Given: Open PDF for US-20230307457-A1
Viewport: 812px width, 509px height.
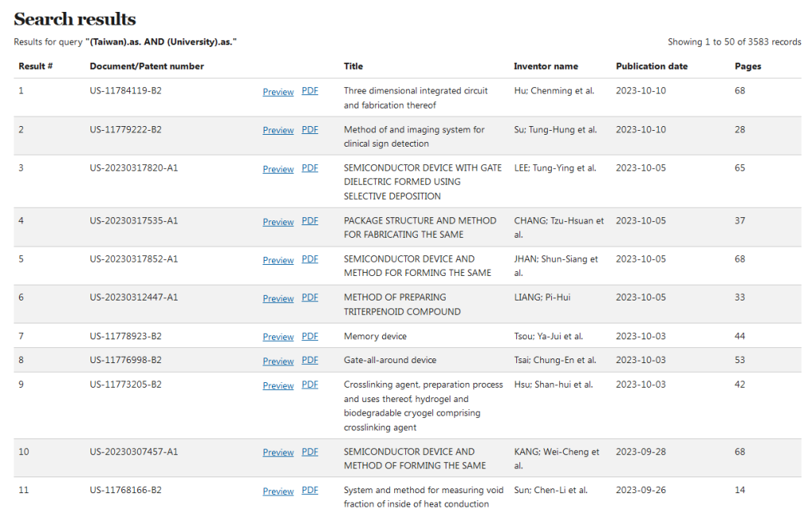Looking at the screenshot, I should pos(310,452).
